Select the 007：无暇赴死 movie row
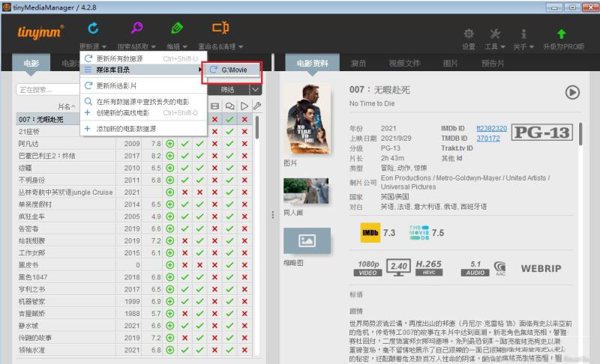 134,120
